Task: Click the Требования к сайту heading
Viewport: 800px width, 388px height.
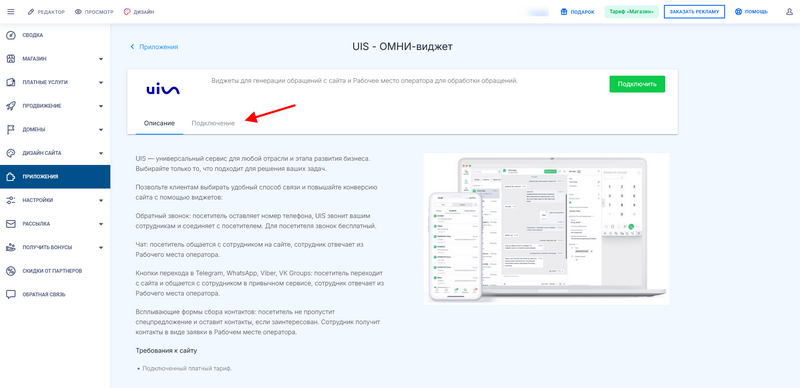Action: click(166, 351)
